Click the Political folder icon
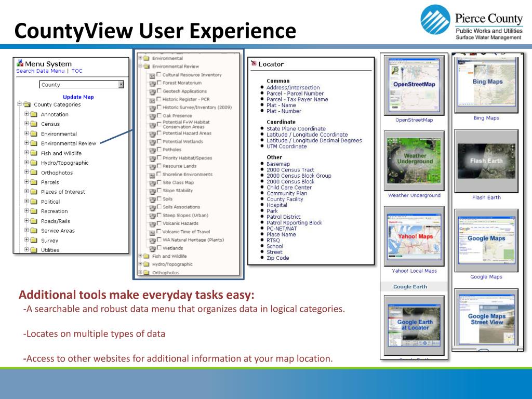Image resolution: width=532 pixels, height=399 pixels. click(x=34, y=202)
